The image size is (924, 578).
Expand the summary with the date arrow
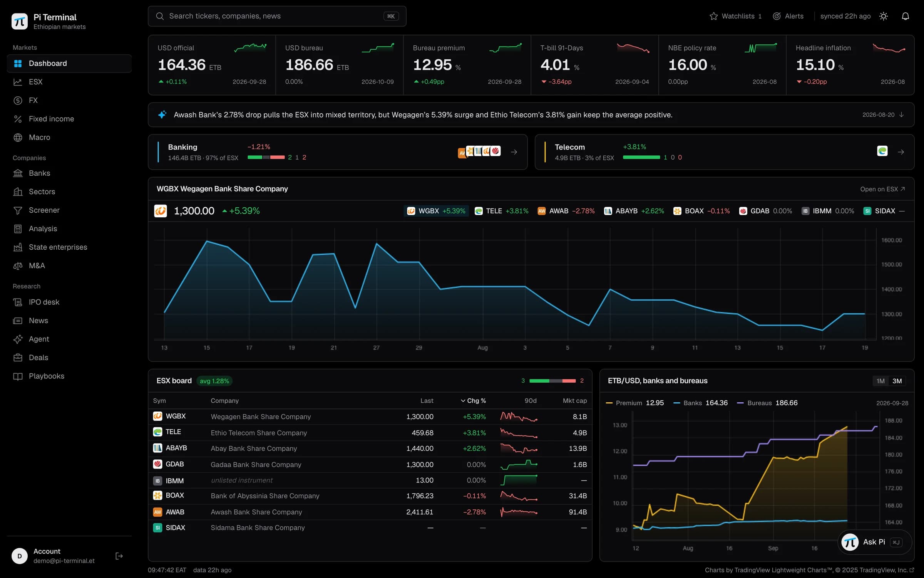coord(901,115)
